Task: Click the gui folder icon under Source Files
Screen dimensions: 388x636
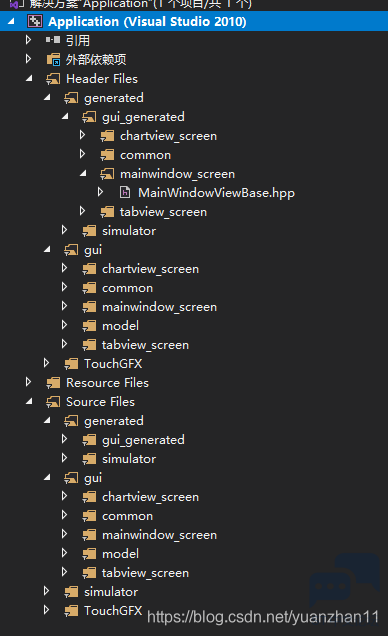Action: pos(71,477)
